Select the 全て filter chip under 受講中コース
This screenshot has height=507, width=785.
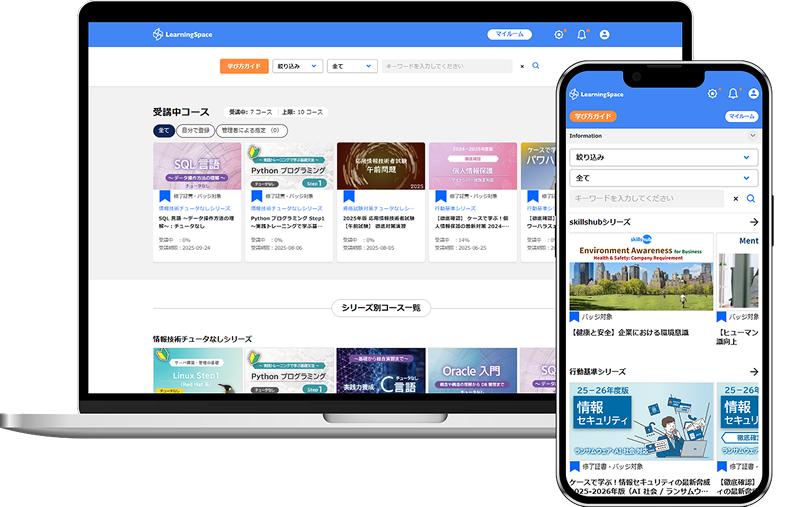click(x=163, y=131)
